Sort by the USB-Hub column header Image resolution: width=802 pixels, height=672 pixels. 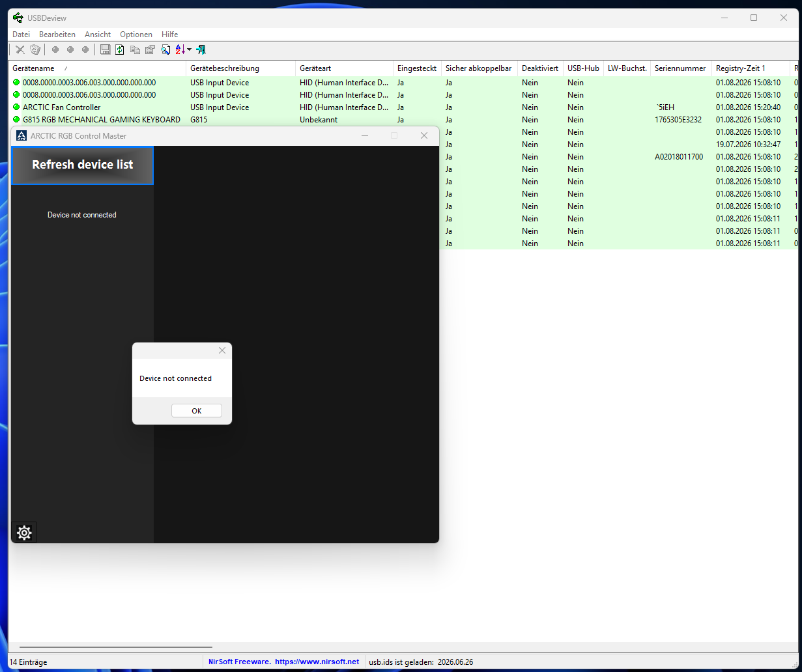(583, 68)
